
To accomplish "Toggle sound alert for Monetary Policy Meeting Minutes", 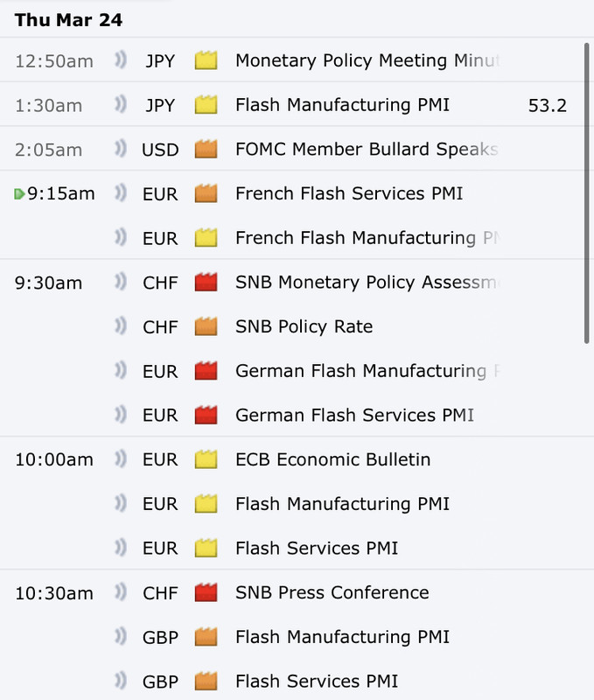I will point(121,60).
